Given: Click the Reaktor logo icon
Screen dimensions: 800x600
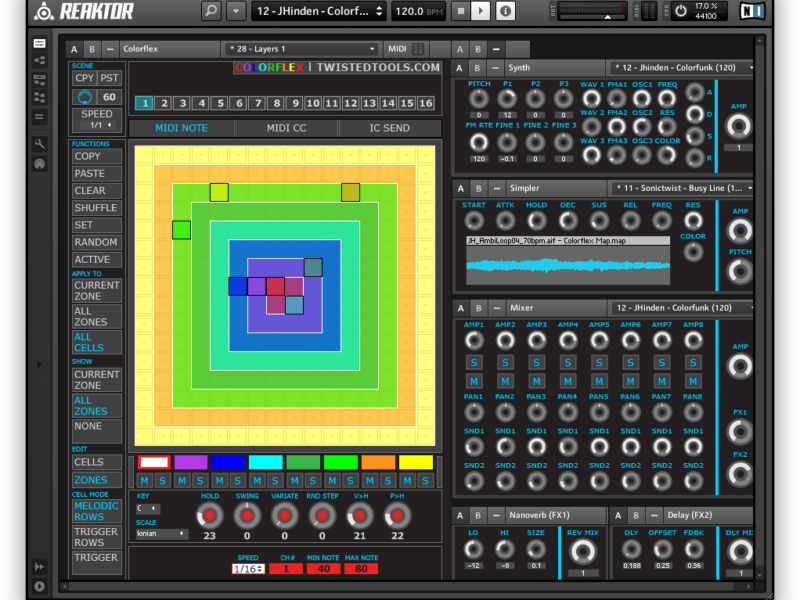Looking at the screenshot, I should pyautogui.click(x=43, y=11).
